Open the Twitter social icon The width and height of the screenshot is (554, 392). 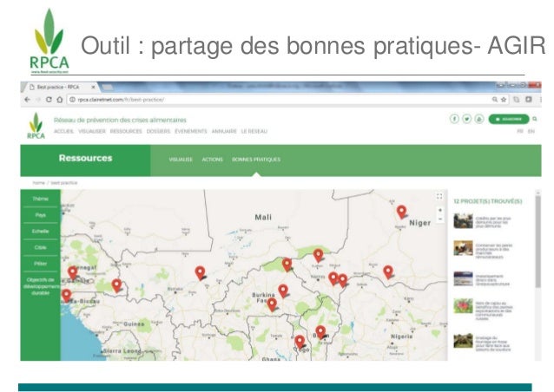(466, 119)
